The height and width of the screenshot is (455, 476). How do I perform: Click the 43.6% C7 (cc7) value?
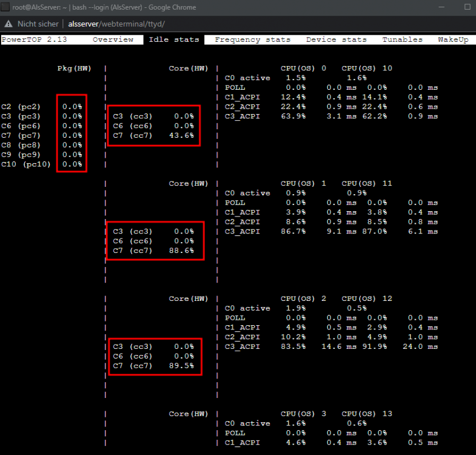(181, 135)
